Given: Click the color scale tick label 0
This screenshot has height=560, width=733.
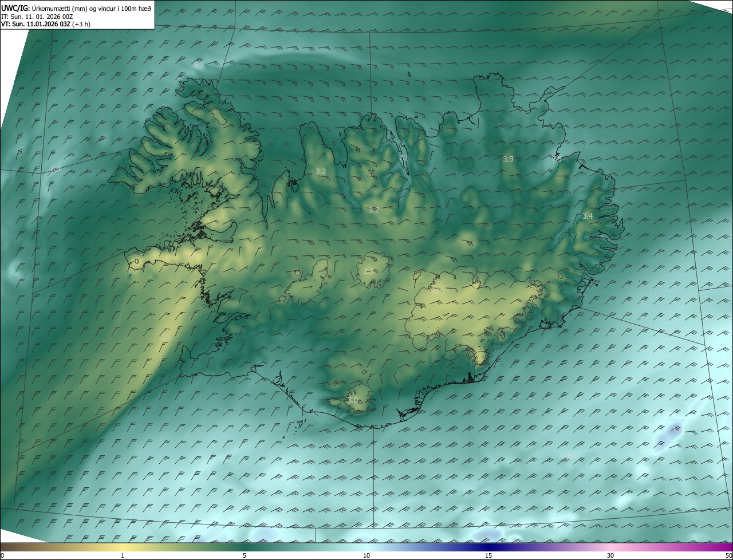Looking at the screenshot, I should 2,555.
